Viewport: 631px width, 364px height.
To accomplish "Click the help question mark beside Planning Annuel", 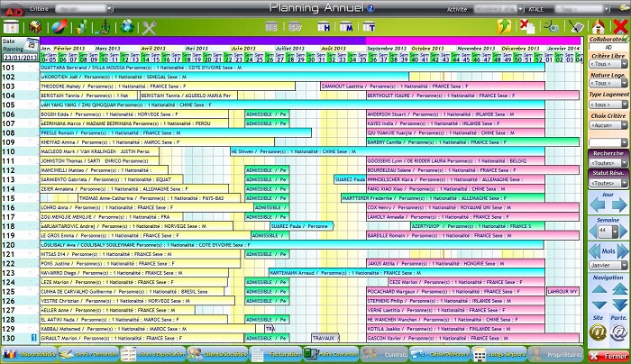I will coord(370,8).
